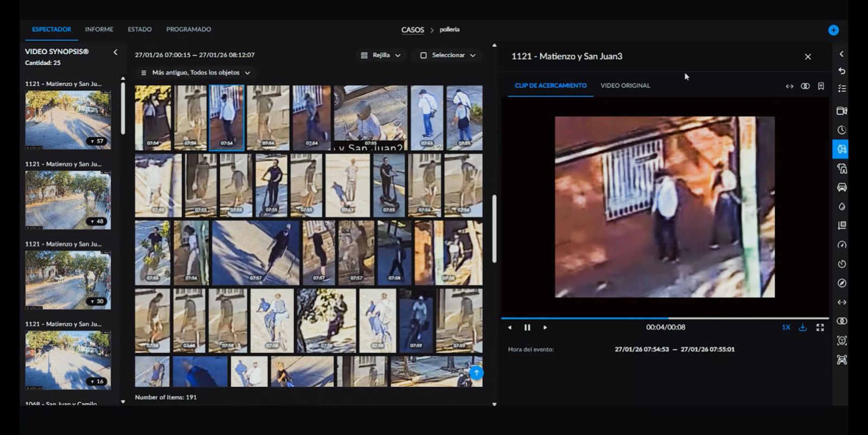Download the current clip

[x=803, y=328]
